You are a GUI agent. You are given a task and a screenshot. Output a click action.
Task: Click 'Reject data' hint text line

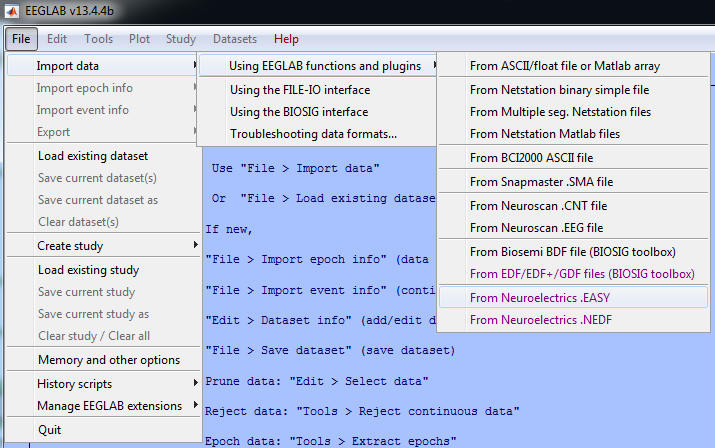point(362,411)
